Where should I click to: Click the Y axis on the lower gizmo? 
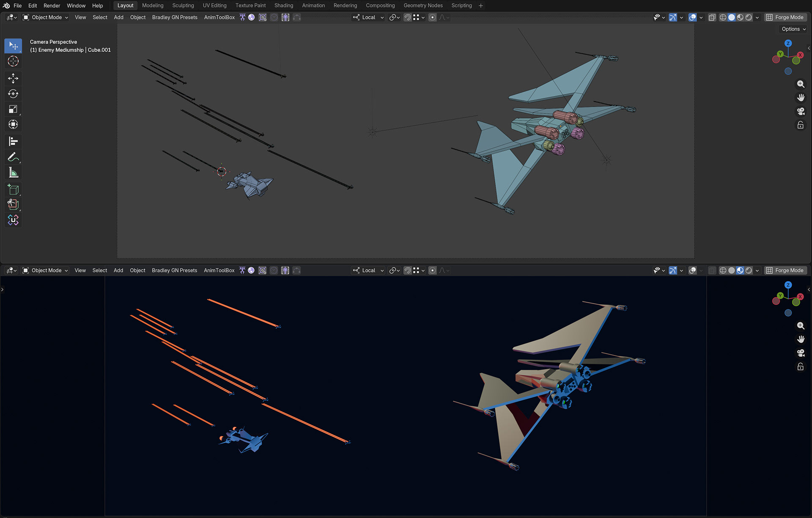(780, 295)
